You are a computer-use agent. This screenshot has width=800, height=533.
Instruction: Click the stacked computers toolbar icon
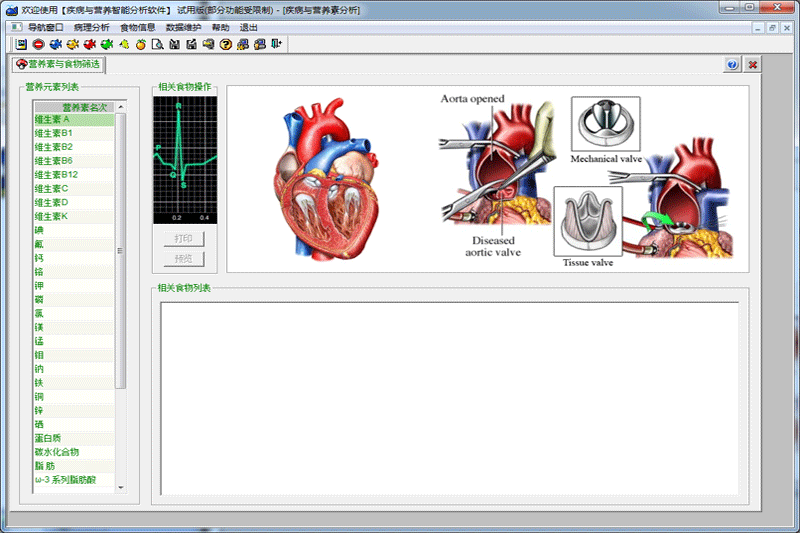260,44
